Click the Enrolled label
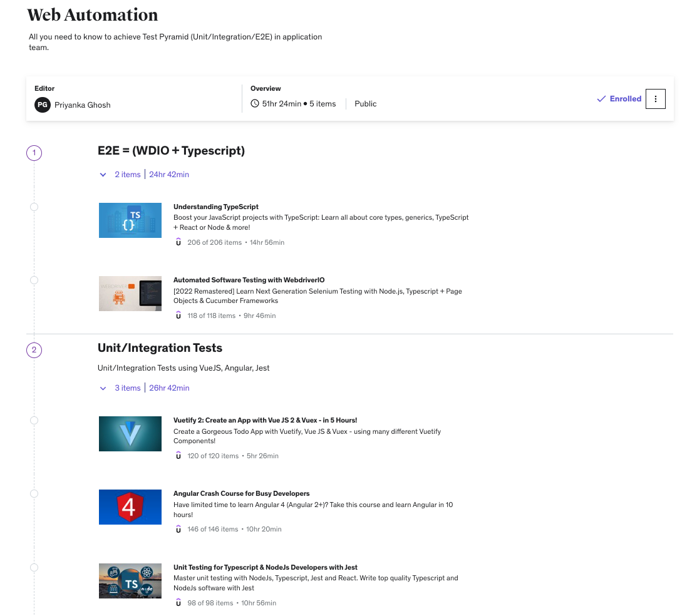 (x=625, y=98)
